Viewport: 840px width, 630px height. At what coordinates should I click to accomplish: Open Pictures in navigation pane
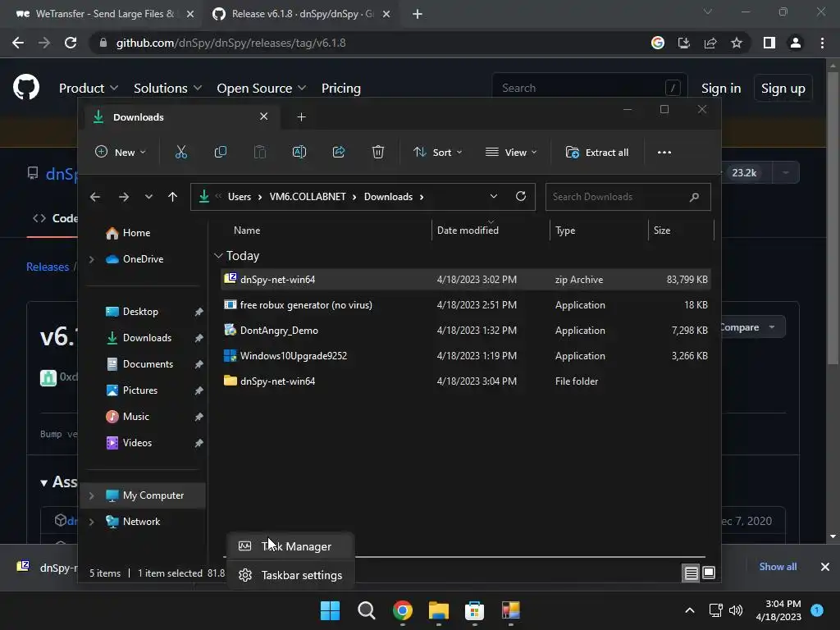coord(140,390)
